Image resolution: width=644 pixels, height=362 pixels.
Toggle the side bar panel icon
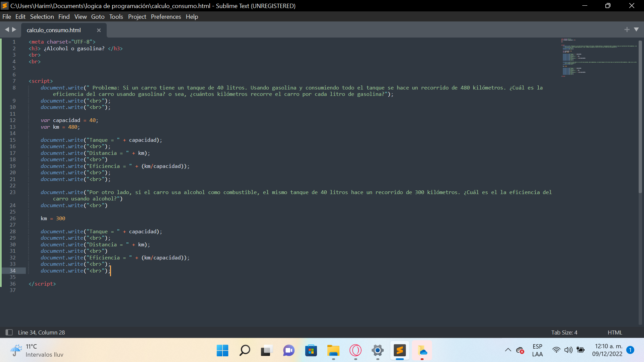coord(9,333)
